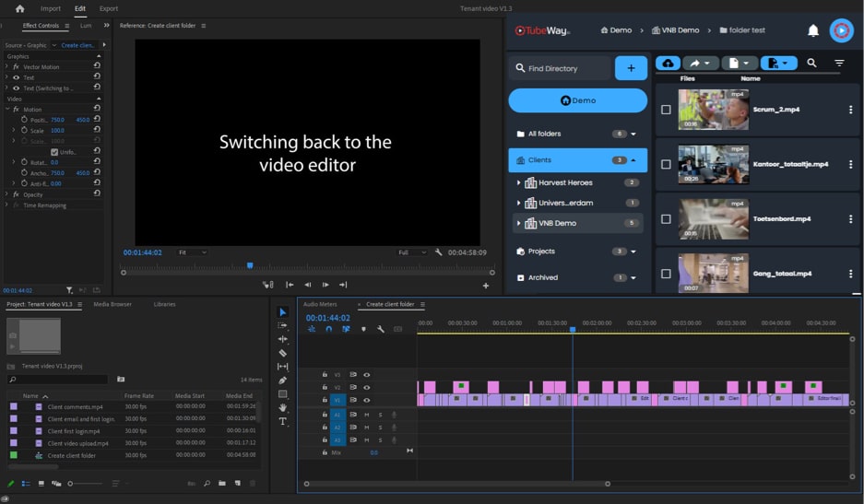Screen dimensions: 864x504
Task: Go to In point in monitor
Action: pyautogui.click(x=290, y=285)
